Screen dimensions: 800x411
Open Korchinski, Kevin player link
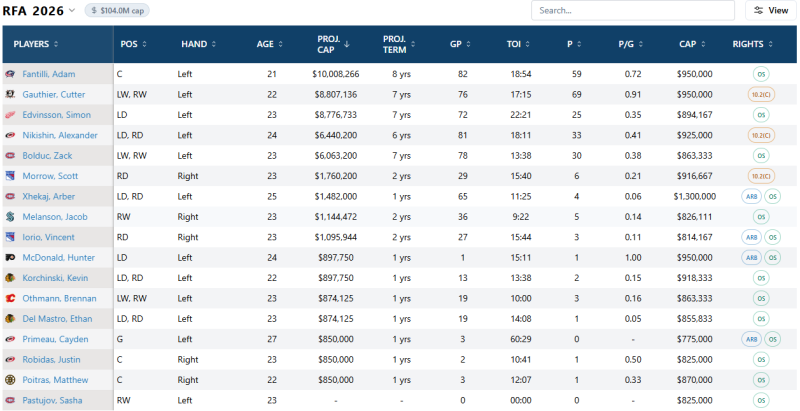click(55, 278)
